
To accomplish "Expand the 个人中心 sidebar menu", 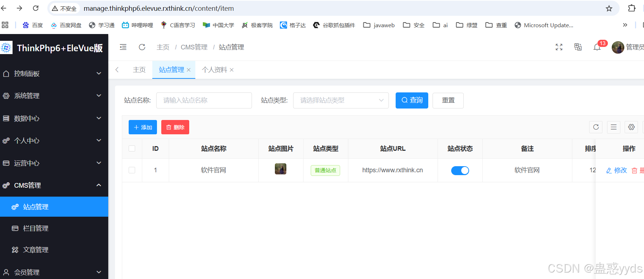I will tap(54, 140).
